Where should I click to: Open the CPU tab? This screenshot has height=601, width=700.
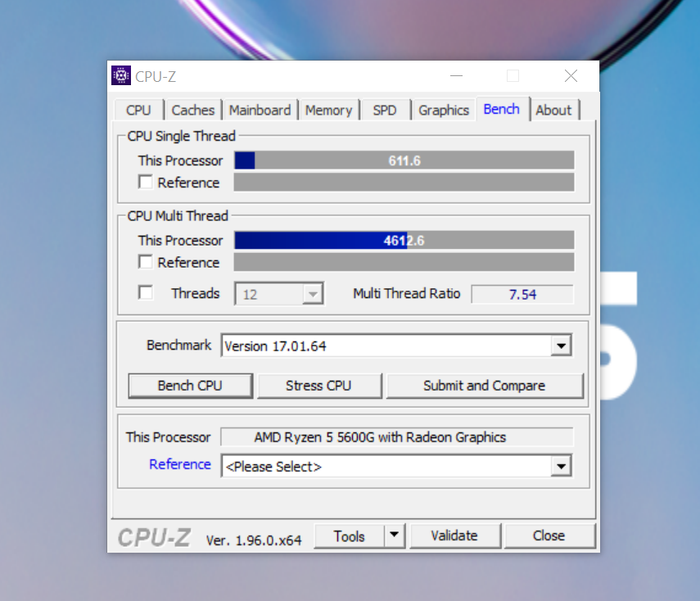point(138,110)
